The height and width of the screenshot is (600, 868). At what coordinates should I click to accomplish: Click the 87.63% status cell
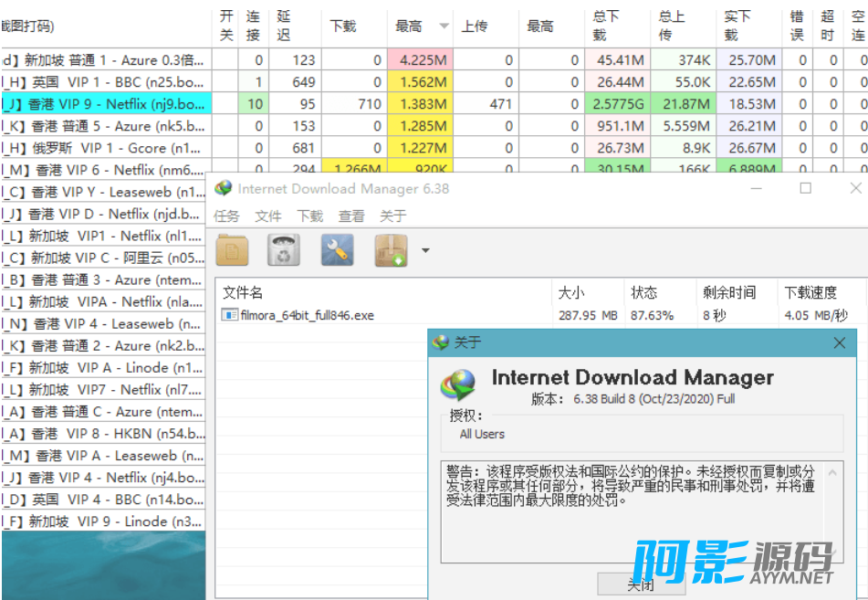pyautogui.click(x=652, y=315)
